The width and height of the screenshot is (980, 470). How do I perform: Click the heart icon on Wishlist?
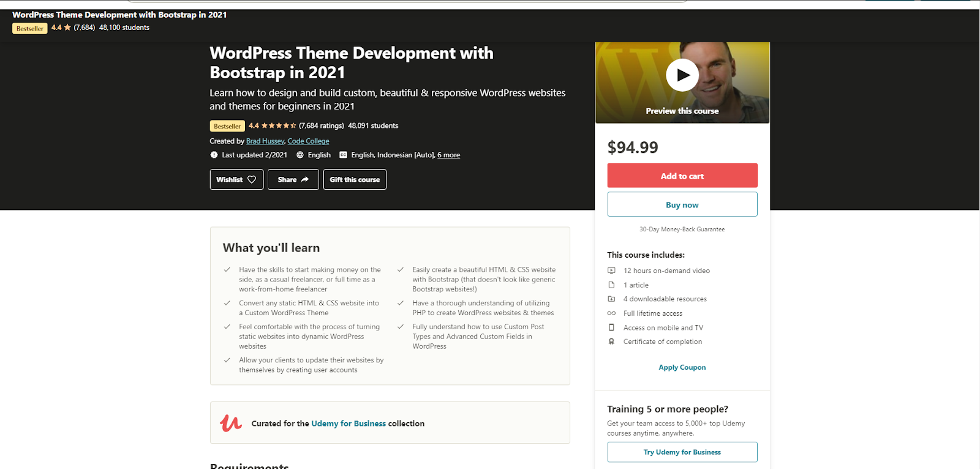252,179
